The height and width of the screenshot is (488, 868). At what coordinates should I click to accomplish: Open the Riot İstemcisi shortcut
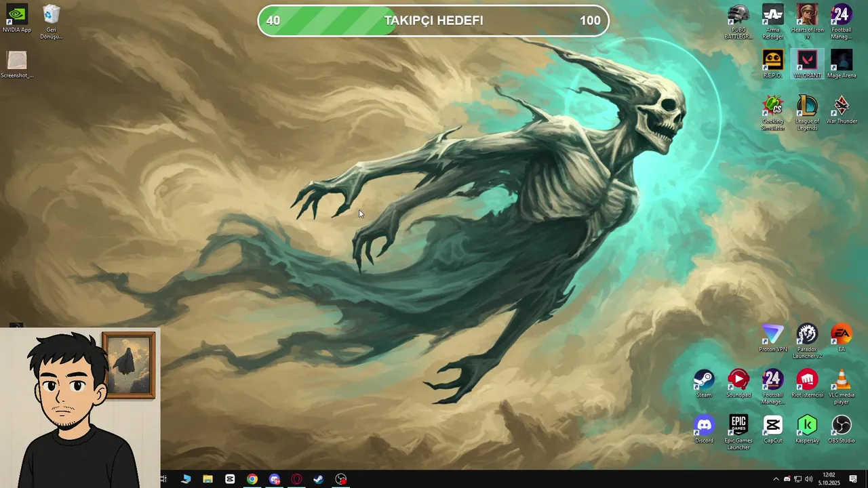pyautogui.click(x=807, y=384)
